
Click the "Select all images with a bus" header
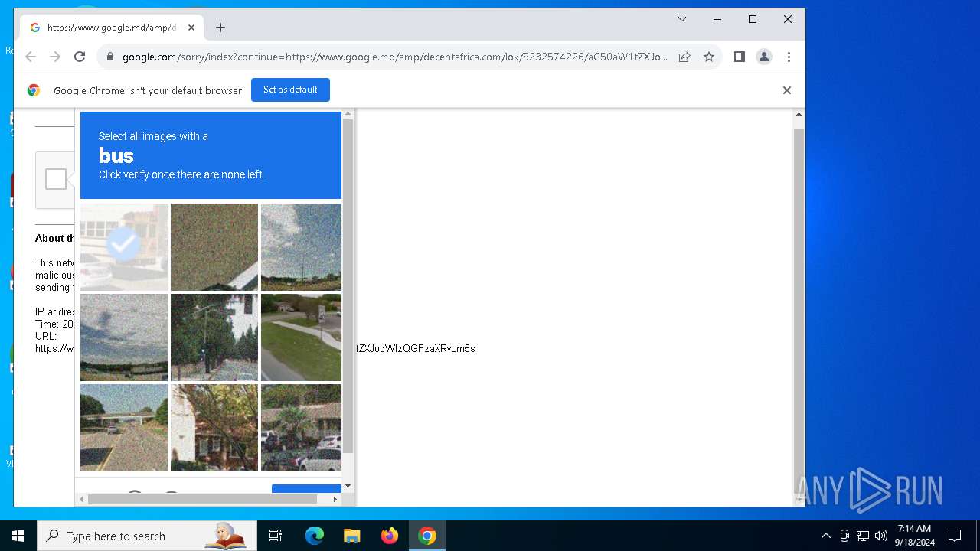click(211, 155)
